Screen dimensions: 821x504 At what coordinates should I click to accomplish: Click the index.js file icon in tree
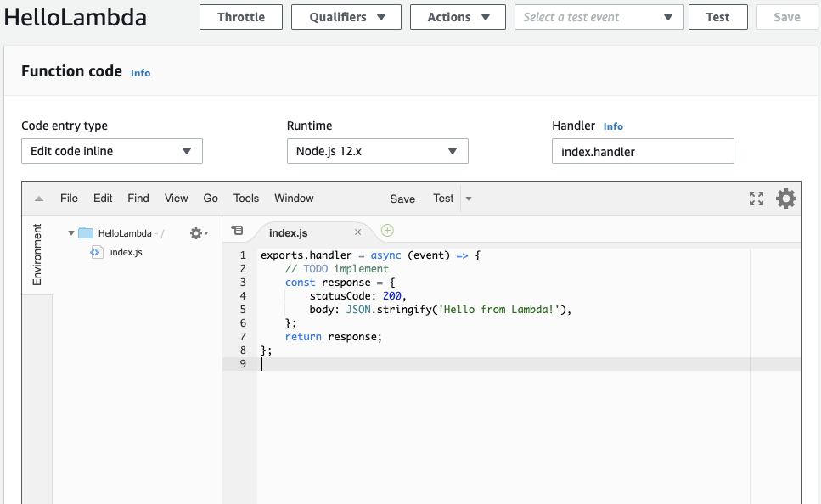tap(96, 252)
